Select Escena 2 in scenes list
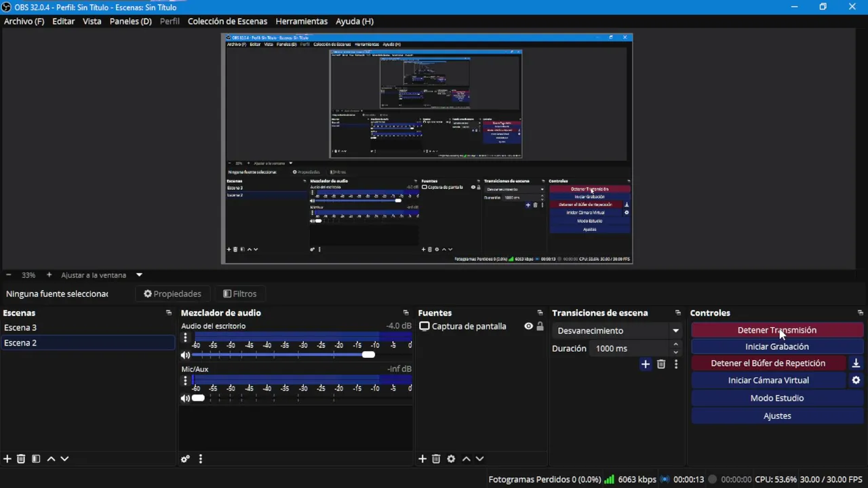868x488 pixels. tap(87, 343)
